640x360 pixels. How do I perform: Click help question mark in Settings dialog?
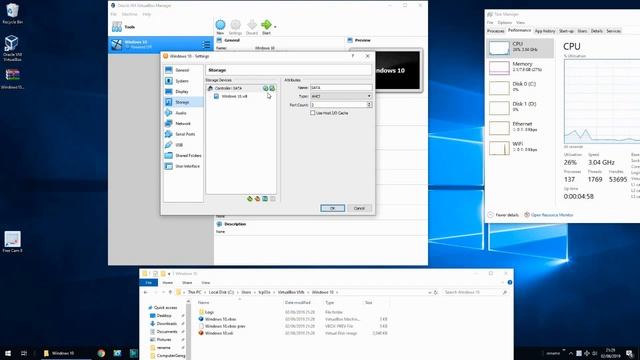click(x=353, y=56)
